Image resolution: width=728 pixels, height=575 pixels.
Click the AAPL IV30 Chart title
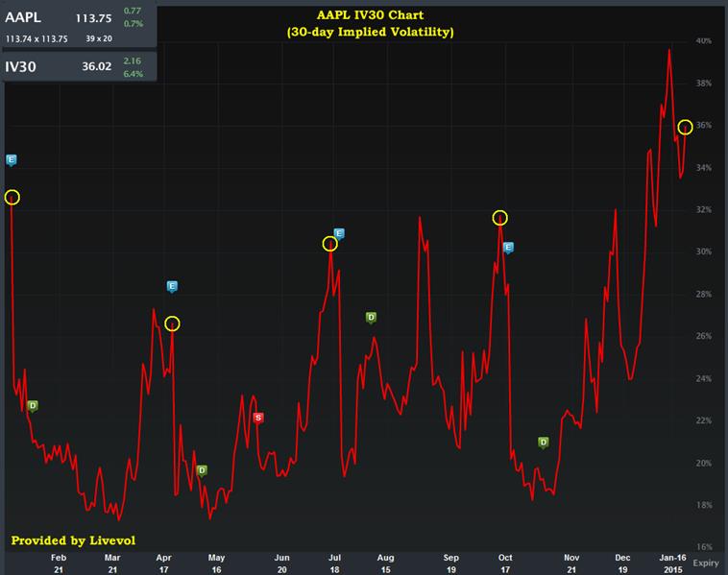point(370,14)
